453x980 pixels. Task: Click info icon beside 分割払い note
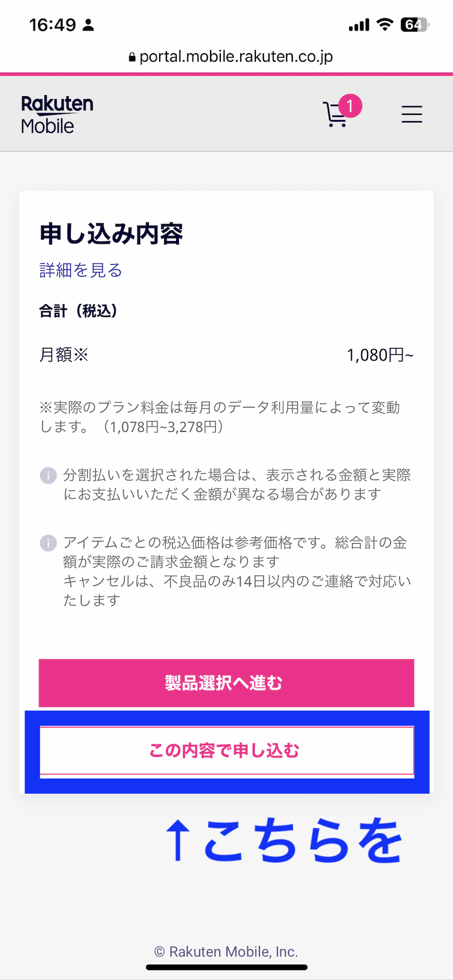(x=48, y=475)
